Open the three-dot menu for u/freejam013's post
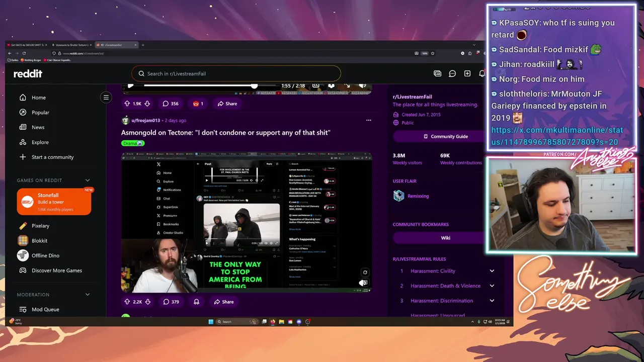The height and width of the screenshot is (362, 644). tap(368, 120)
